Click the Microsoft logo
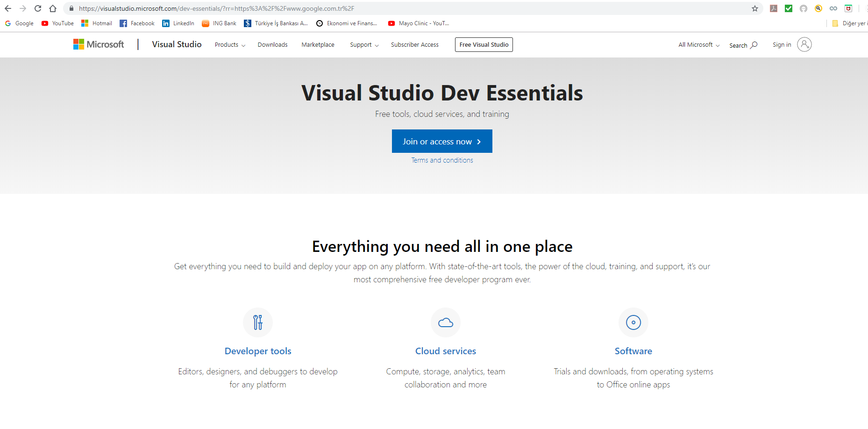Image resolution: width=868 pixels, height=429 pixels. pyautogui.click(x=99, y=44)
